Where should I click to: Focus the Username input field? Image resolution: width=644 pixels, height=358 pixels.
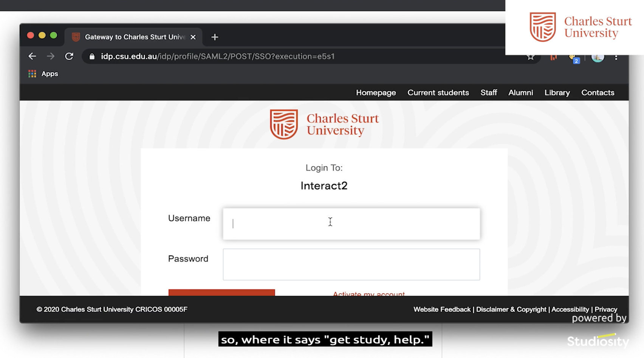(351, 224)
